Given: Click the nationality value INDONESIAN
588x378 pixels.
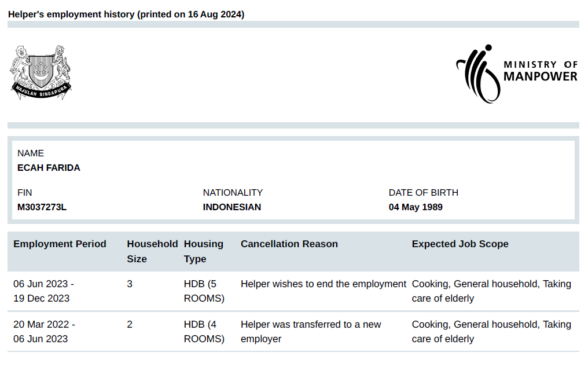Looking at the screenshot, I should [231, 207].
